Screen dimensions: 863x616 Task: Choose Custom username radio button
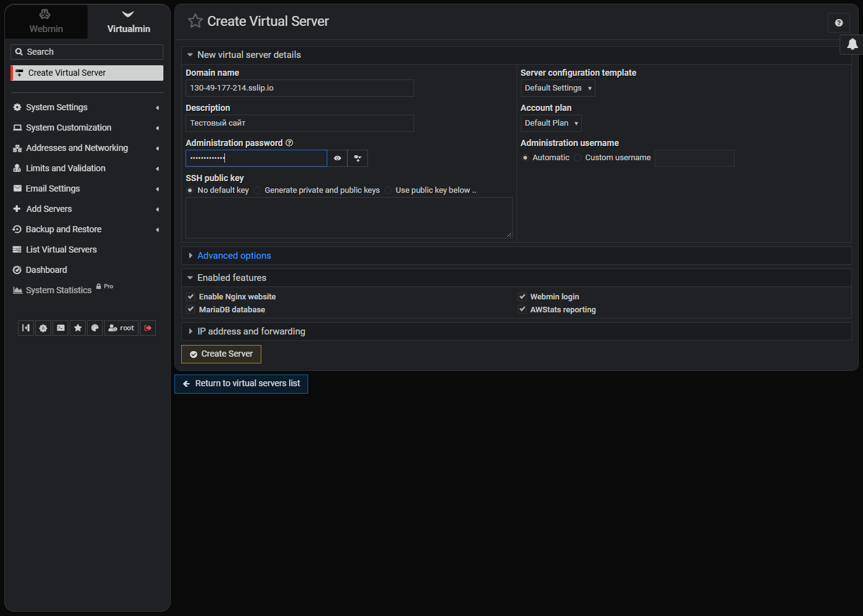(x=578, y=158)
